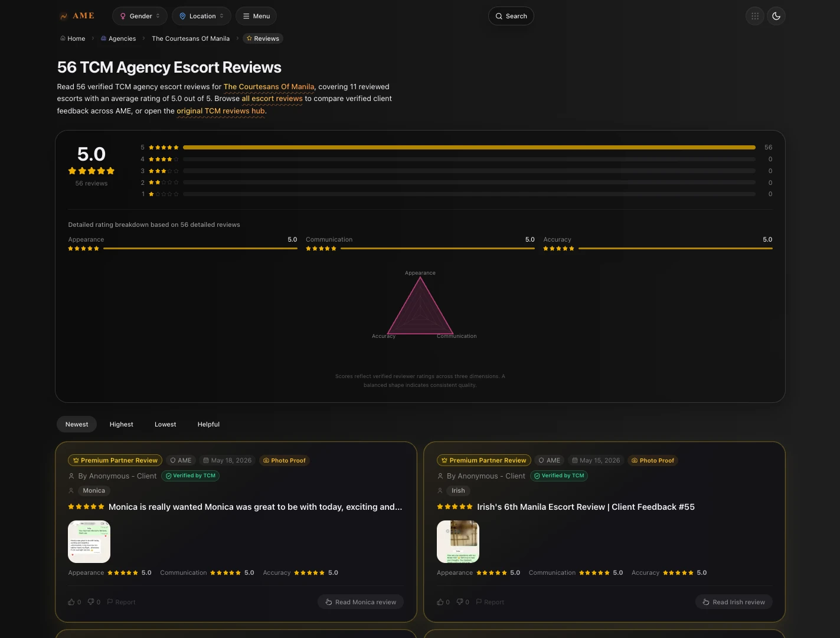The height and width of the screenshot is (638, 840).
Task: Toggle dark mode moon icon
Action: click(776, 16)
